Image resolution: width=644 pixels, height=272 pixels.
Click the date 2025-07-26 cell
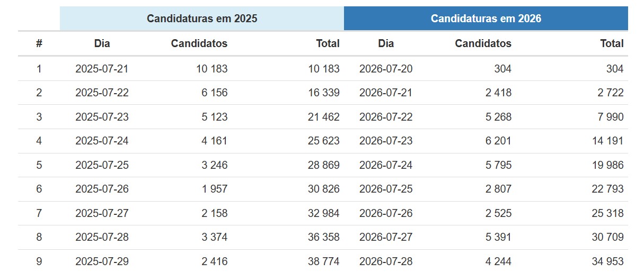pos(102,189)
